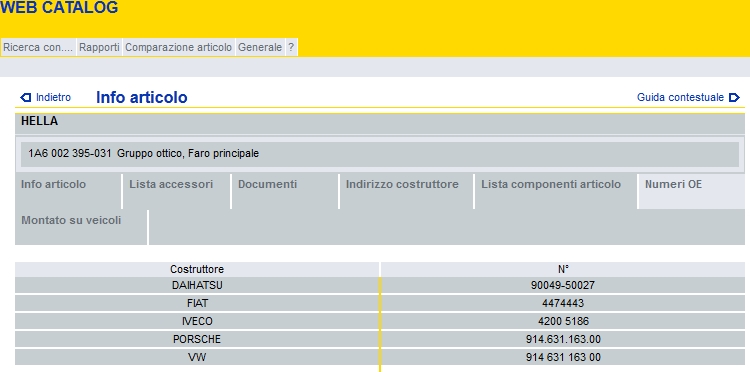Select the IVECO manufacturer cell
Viewport: 750px width, 372px height.
point(197,321)
